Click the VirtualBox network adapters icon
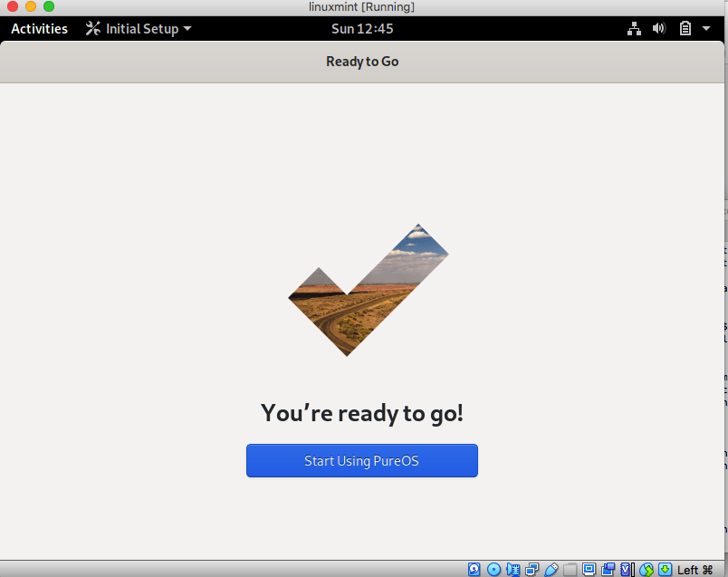This screenshot has height=577, width=728. click(532, 569)
